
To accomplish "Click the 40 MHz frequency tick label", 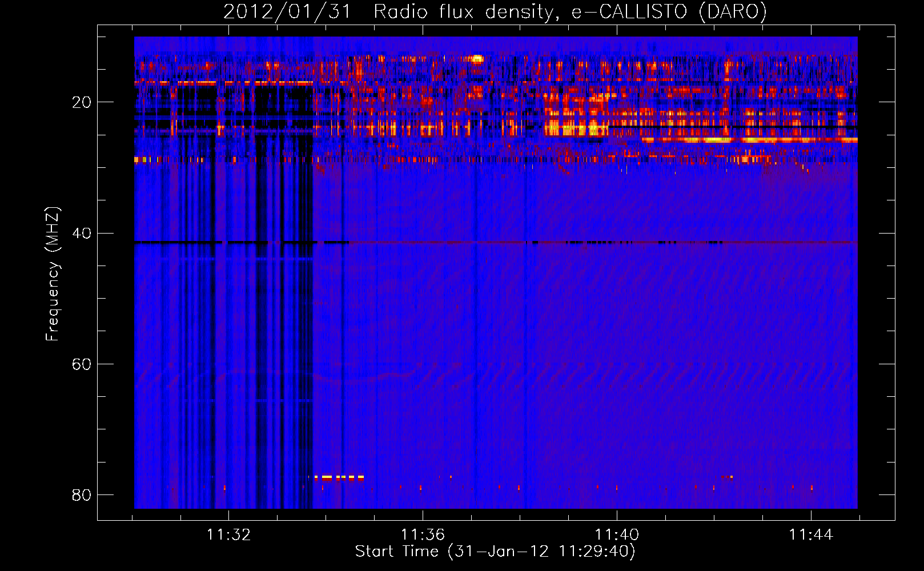I will [82, 233].
